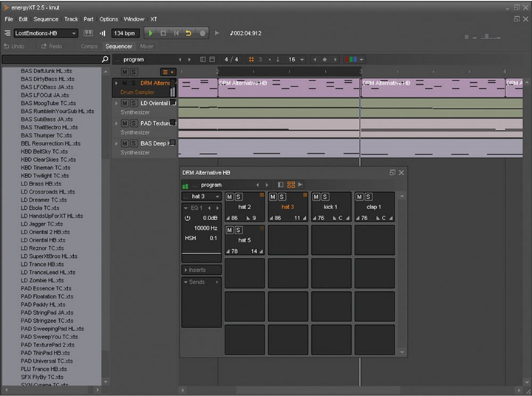Click the rewind to start button
The height and width of the screenshot is (396, 532).
[x=176, y=33]
